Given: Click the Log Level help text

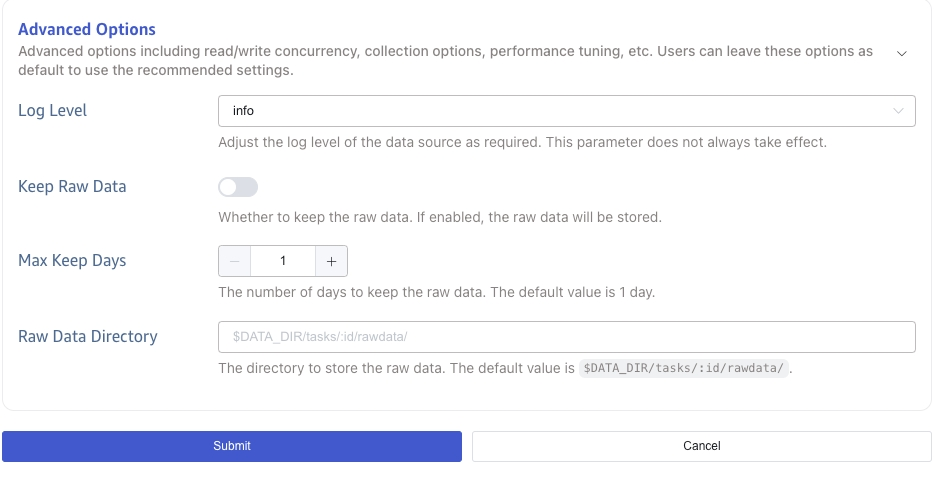Looking at the screenshot, I should pos(522,142).
